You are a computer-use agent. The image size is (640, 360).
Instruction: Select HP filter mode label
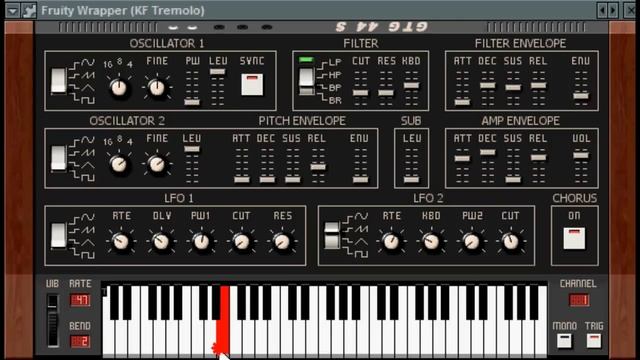[335, 75]
